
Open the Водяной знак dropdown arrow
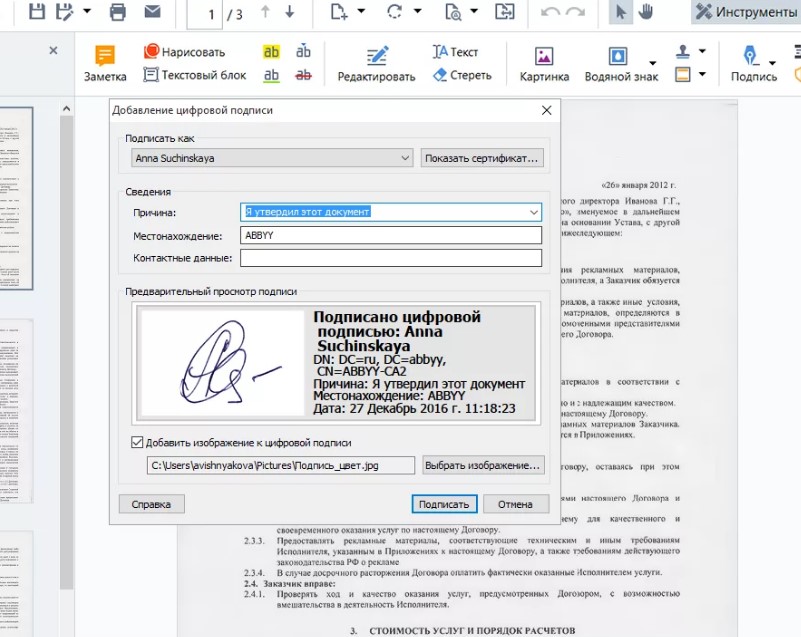(652, 64)
